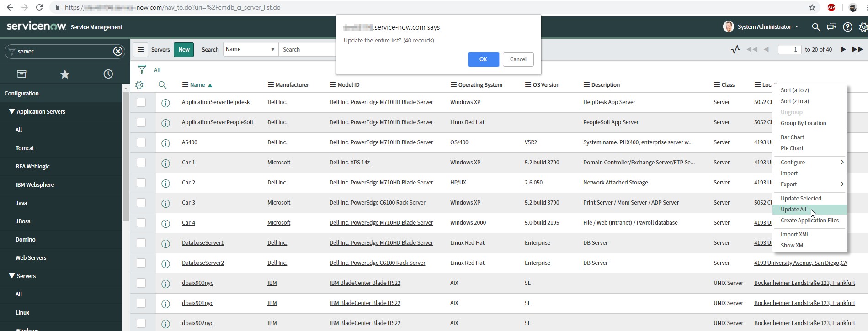Open the ABP extension icon
868x331 pixels.
point(831,7)
